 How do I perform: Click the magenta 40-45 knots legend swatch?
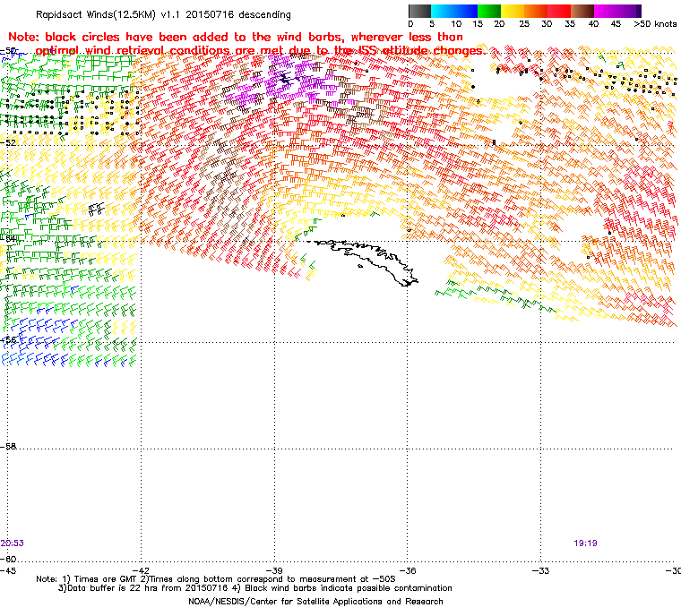pos(606,11)
